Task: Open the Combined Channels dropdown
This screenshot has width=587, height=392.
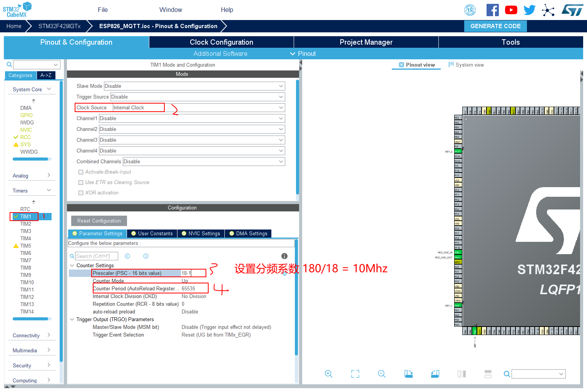Action: pyautogui.click(x=204, y=161)
